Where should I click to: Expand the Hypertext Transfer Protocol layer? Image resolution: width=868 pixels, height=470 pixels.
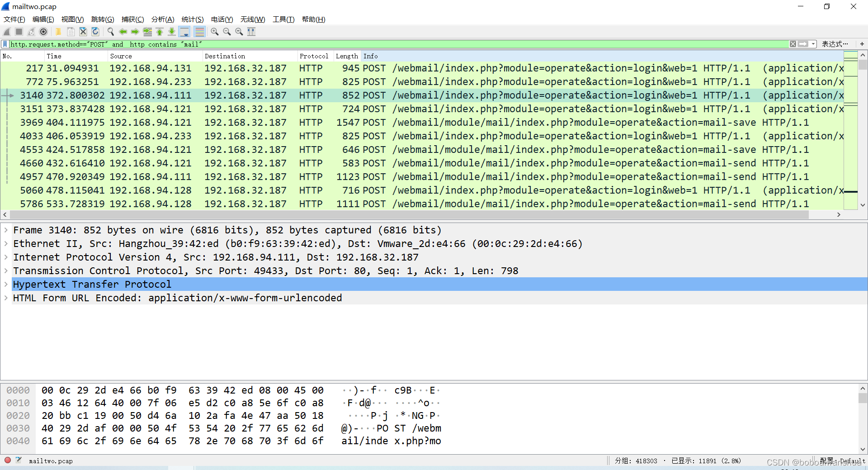click(6, 285)
